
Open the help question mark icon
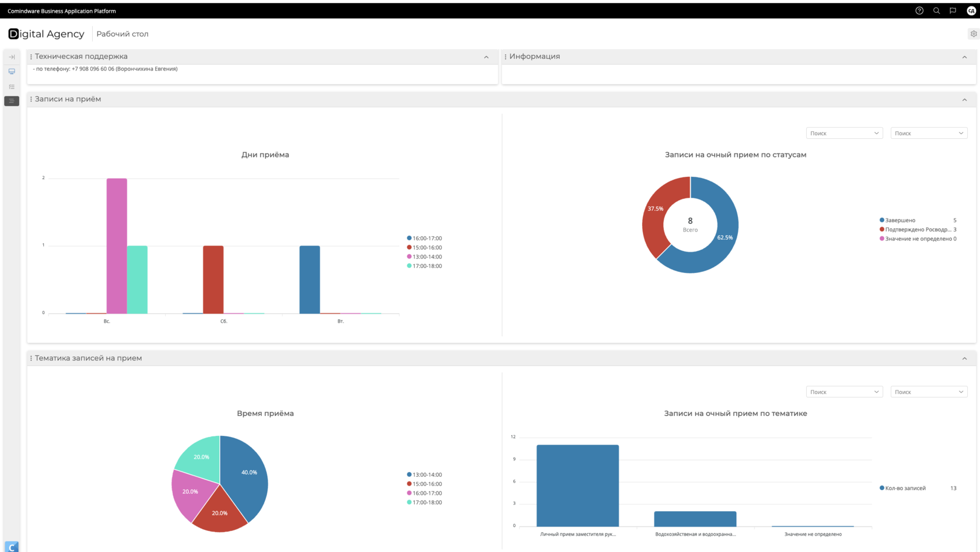coord(919,11)
